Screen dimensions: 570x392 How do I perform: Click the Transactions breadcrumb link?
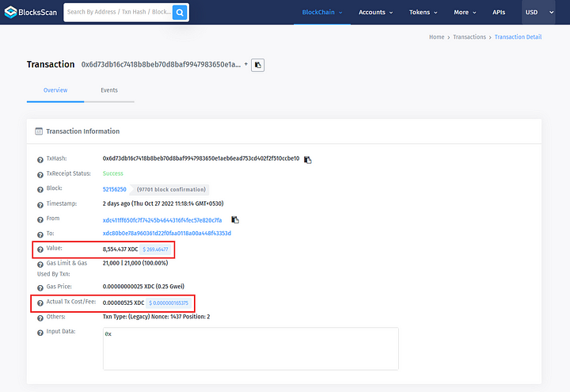tap(469, 37)
